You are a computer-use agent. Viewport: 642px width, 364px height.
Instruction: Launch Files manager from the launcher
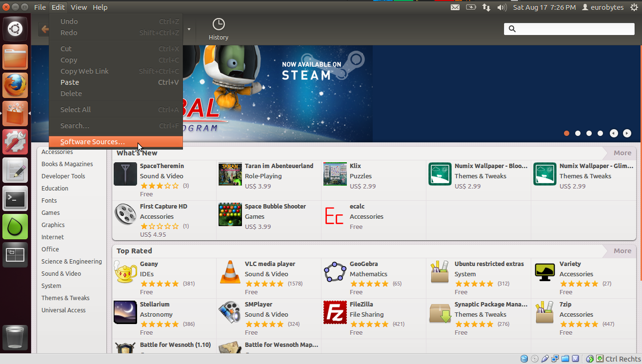[x=15, y=57]
